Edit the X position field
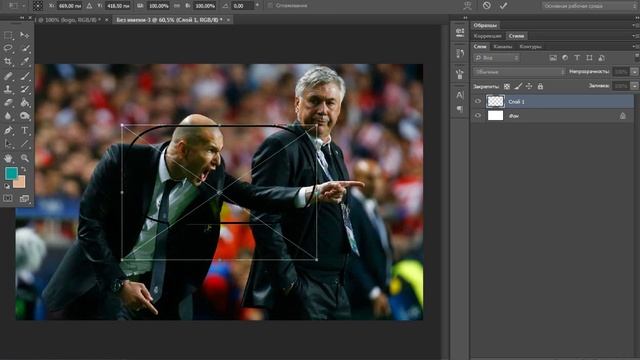The width and height of the screenshot is (640, 360). tap(69, 6)
